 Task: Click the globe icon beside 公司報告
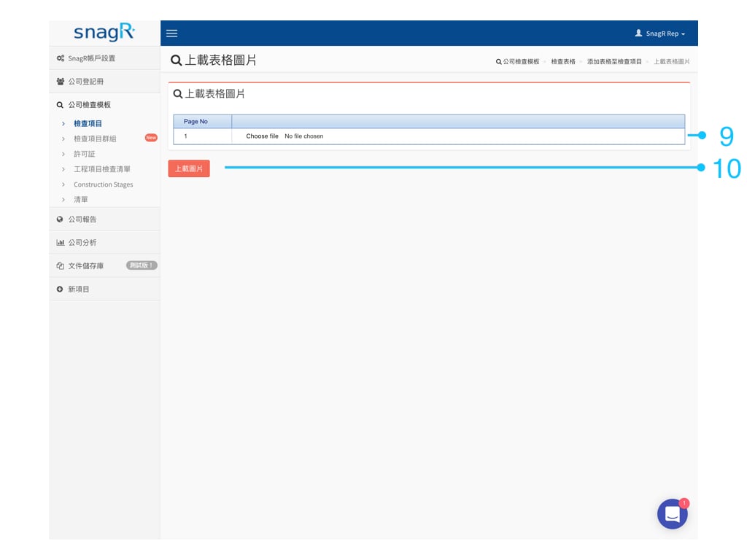click(x=60, y=219)
